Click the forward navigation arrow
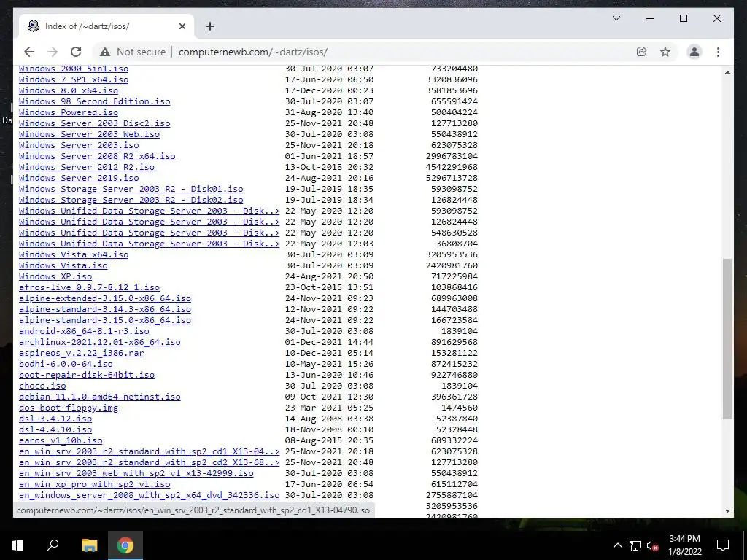The height and width of the screenshot is (560, 747). tap(53, 52)
